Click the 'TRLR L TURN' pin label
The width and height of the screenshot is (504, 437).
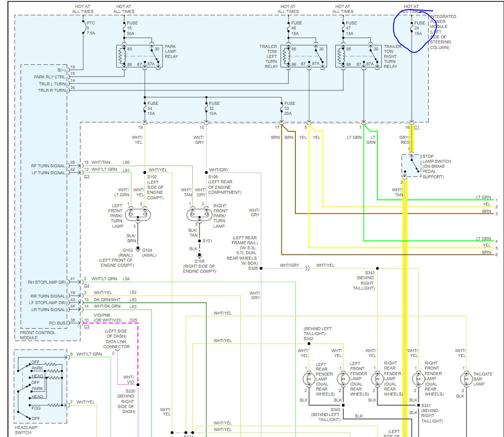click(x=52, y=84)
